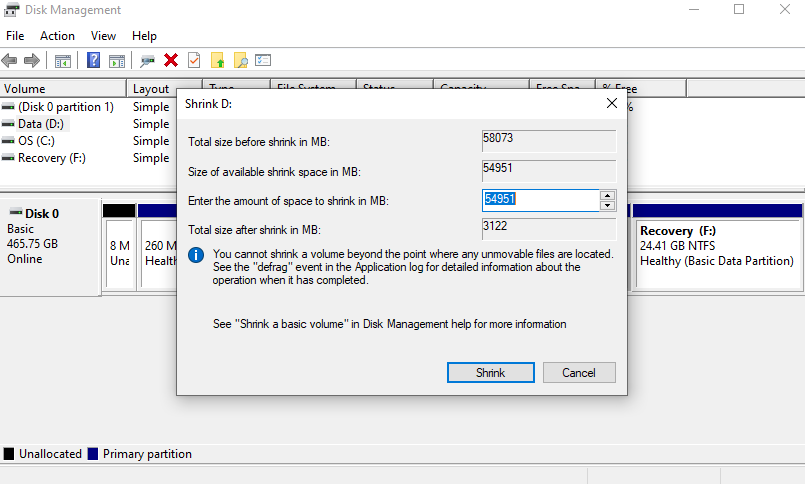Click the Simple layout cell for OS (C:)
Viewport: 805px width, 484px height.
(x=151, y=141)
